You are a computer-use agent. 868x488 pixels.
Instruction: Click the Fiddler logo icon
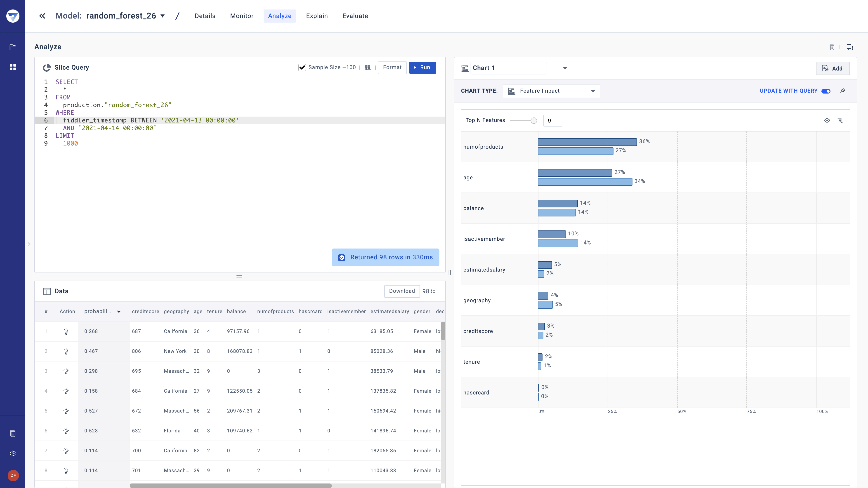(x=13, y=16)
